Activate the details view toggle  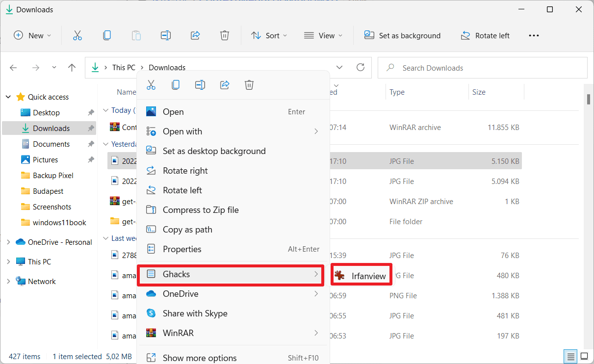click(570, 356)
